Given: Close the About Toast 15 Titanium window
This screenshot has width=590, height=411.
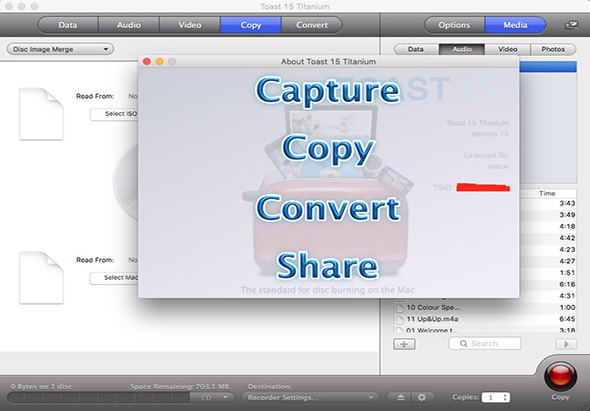Looking at the screenshot, I should point(147,61).
